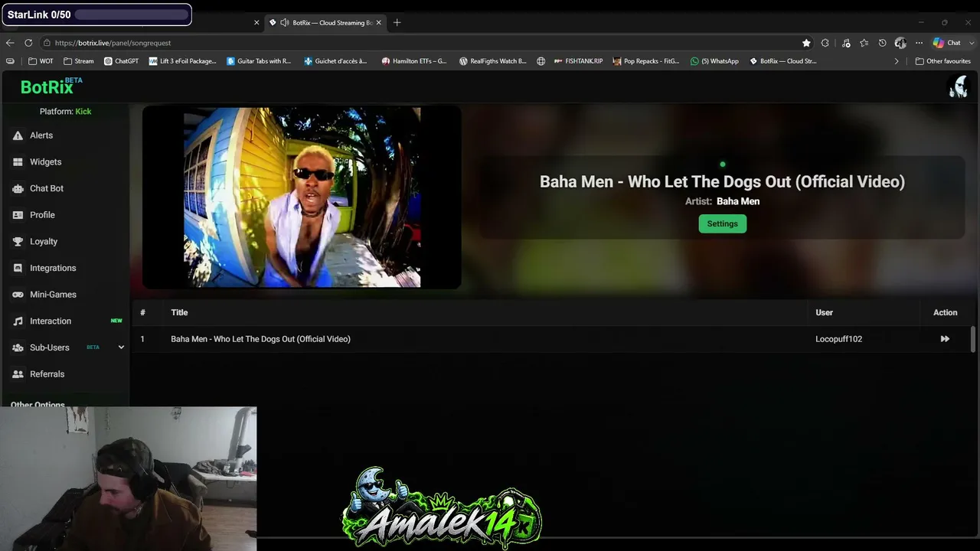Viewport: 980px width, 551px height.
Task: Click the User column header
Action: [x=824, y=312]
